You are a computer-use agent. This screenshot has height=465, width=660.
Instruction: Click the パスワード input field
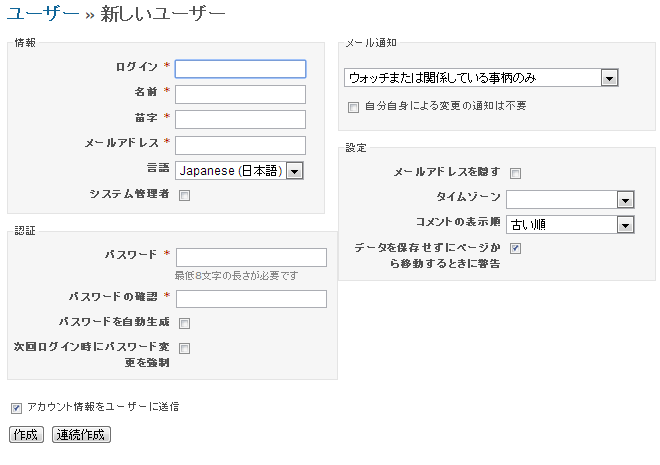pos(251,257)
